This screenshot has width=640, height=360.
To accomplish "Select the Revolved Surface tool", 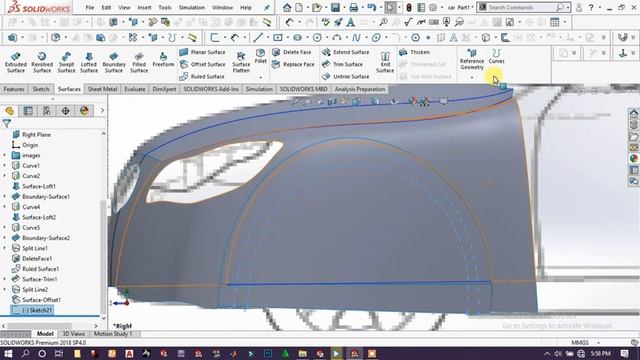I will point(42,62).
